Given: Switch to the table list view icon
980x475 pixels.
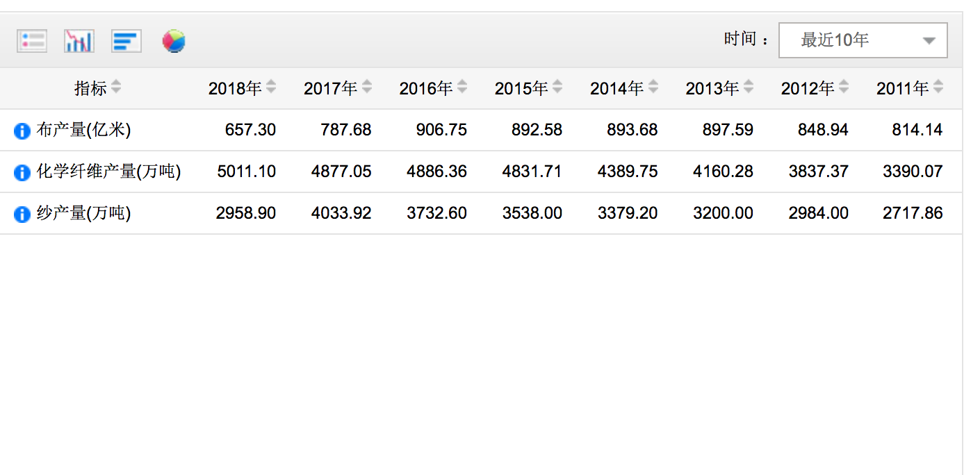Looking at the screenshot, I should click(x=32, y=41).
